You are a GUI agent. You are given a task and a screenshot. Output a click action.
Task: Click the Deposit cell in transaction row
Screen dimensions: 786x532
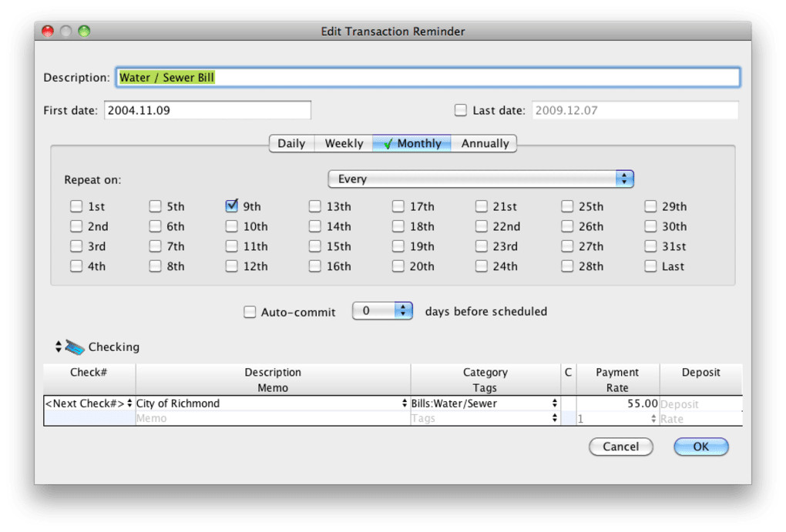pos(700,403)
